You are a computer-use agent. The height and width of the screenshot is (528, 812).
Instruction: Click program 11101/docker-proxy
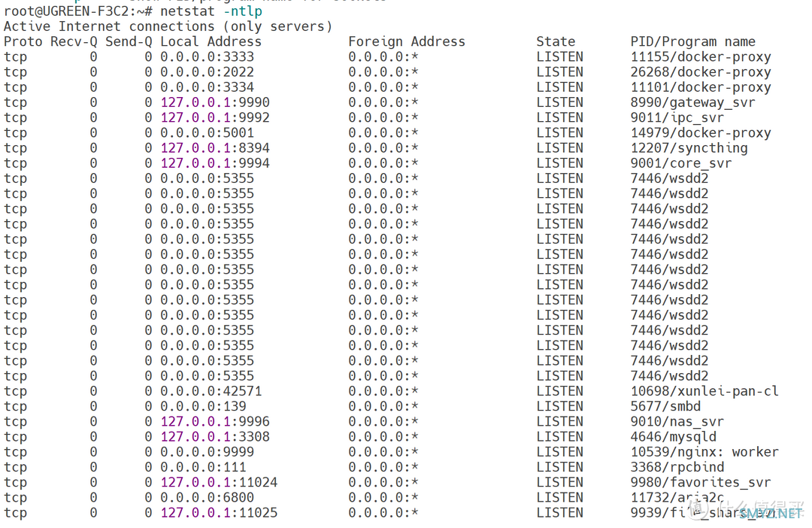click(701, 87)
